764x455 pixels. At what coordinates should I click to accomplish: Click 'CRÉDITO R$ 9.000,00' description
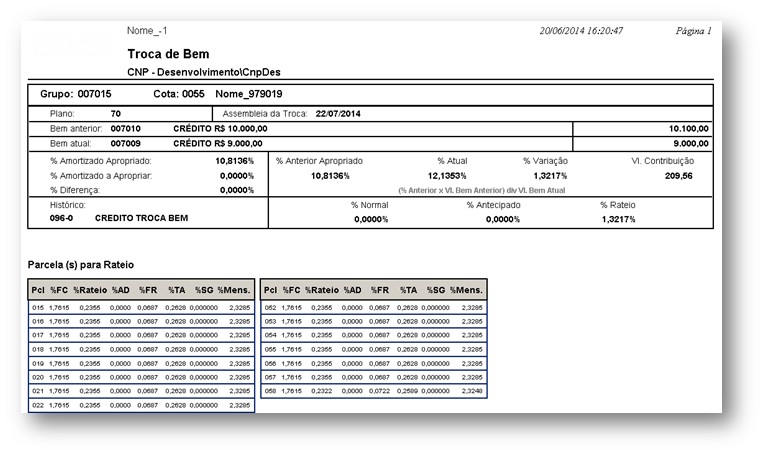(218, 144)
